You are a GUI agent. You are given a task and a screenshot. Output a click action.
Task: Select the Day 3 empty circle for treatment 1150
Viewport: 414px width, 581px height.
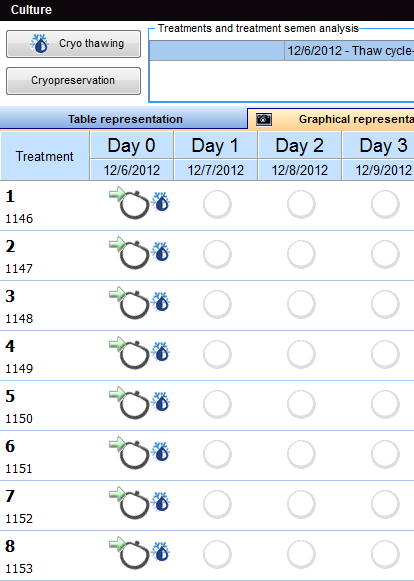tap(385, 404)
